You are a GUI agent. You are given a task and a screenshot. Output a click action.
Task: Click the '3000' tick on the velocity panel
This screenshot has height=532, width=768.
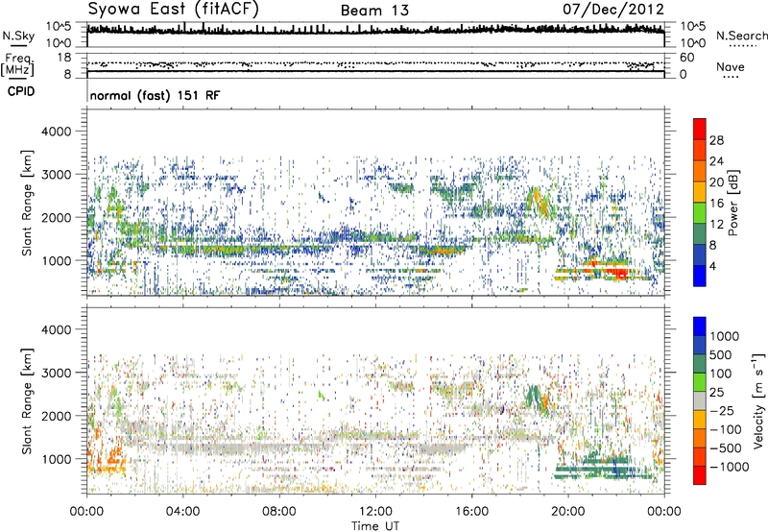(x=57, y=373)
